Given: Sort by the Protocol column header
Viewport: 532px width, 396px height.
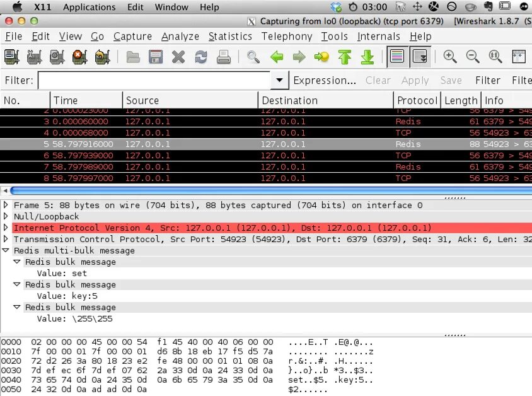Looking at the screenshot, I should coord(417,100).
